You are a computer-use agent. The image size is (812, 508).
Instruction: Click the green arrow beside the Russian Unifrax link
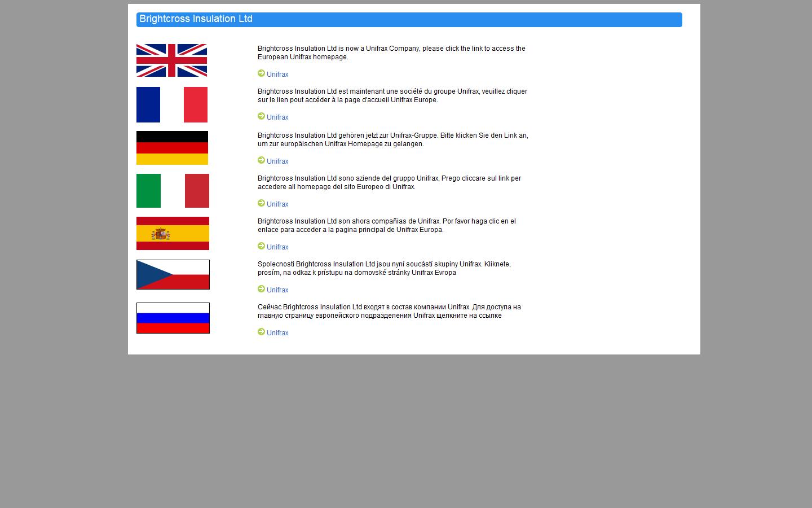pos(262,332)
